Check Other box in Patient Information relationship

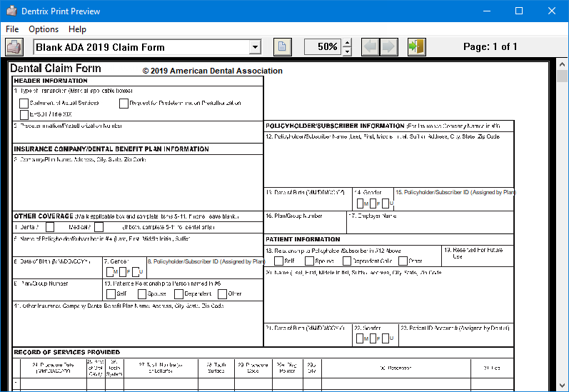(403, 261)
